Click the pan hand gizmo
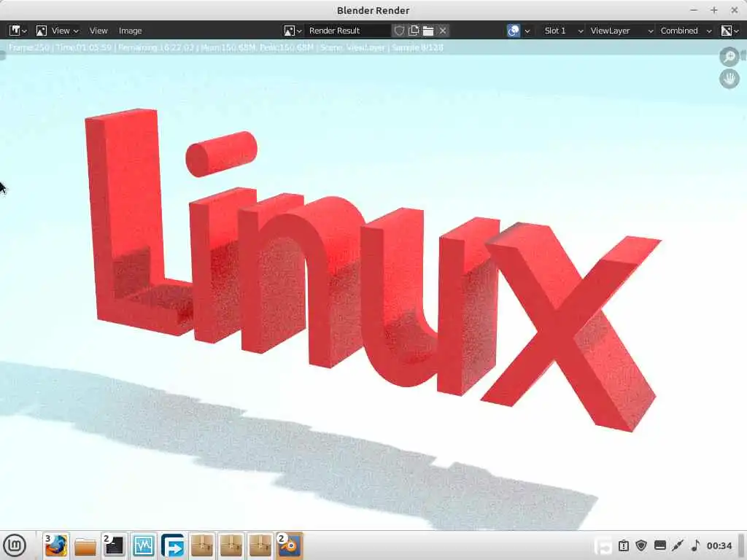 [x=729, y=79]
